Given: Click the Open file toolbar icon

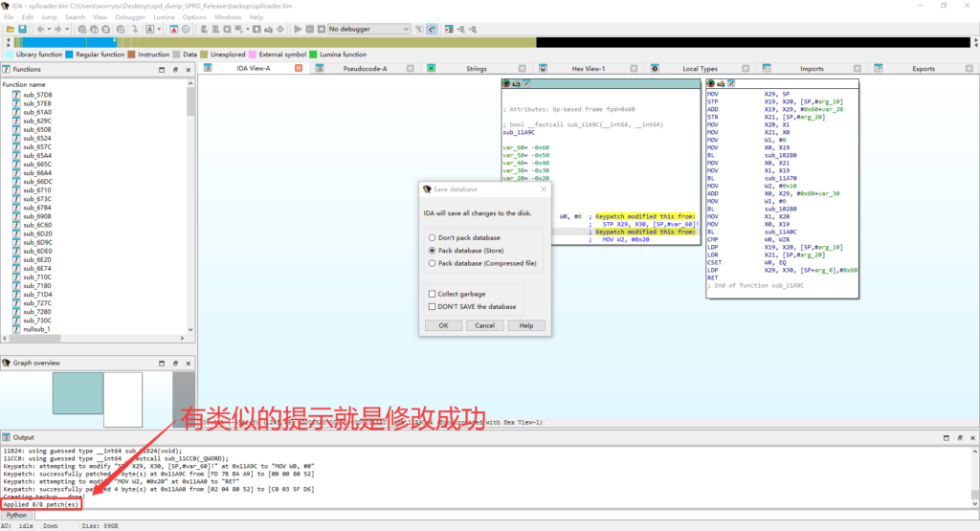Looking at the screenshot, I should point(11,30).
